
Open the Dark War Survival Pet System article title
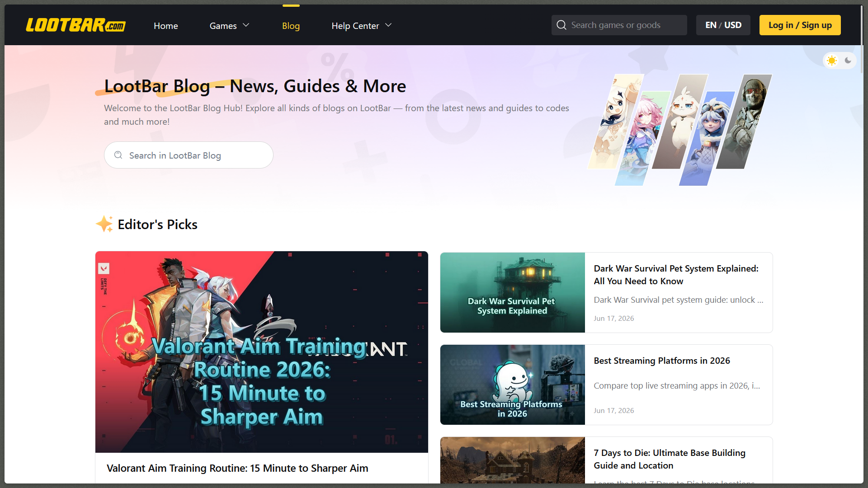pos(676,275)
